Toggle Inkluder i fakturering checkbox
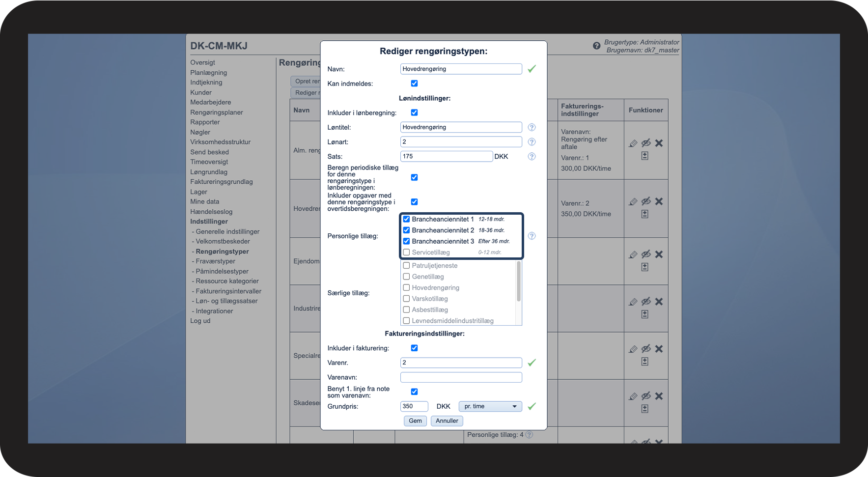The height and width of the screenshot is (477, 868). click(414, 348)
